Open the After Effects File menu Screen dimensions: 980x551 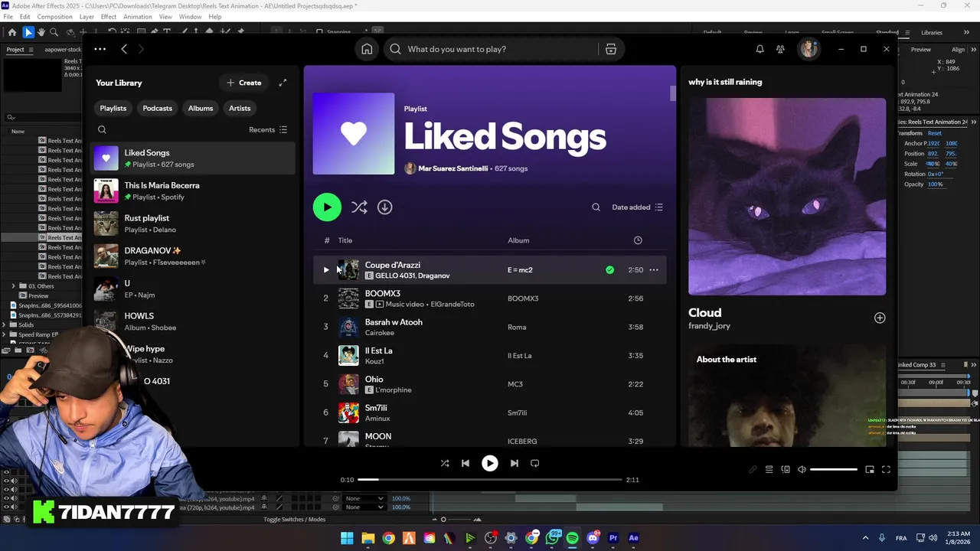click(8, 17)
